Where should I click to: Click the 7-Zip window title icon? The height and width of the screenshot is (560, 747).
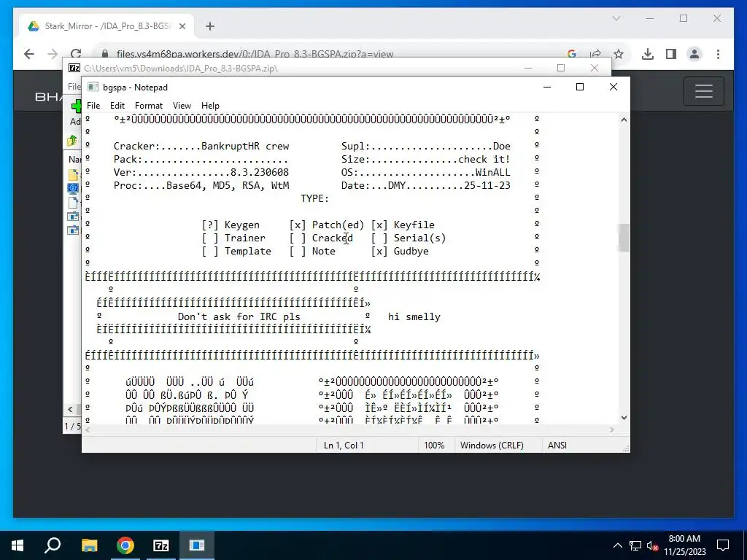(74, 68)
